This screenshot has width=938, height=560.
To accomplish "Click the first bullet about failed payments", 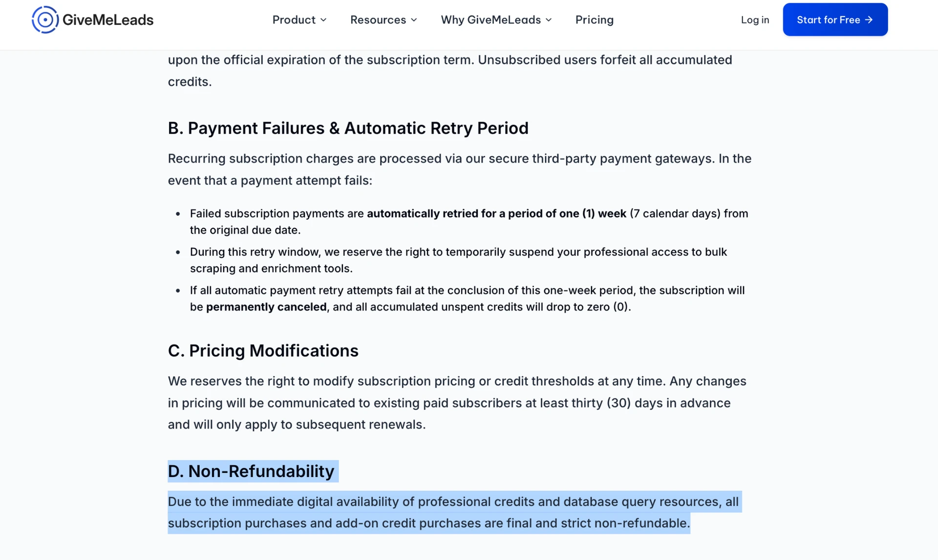I will pyautogui.click(x=469, y=222).
